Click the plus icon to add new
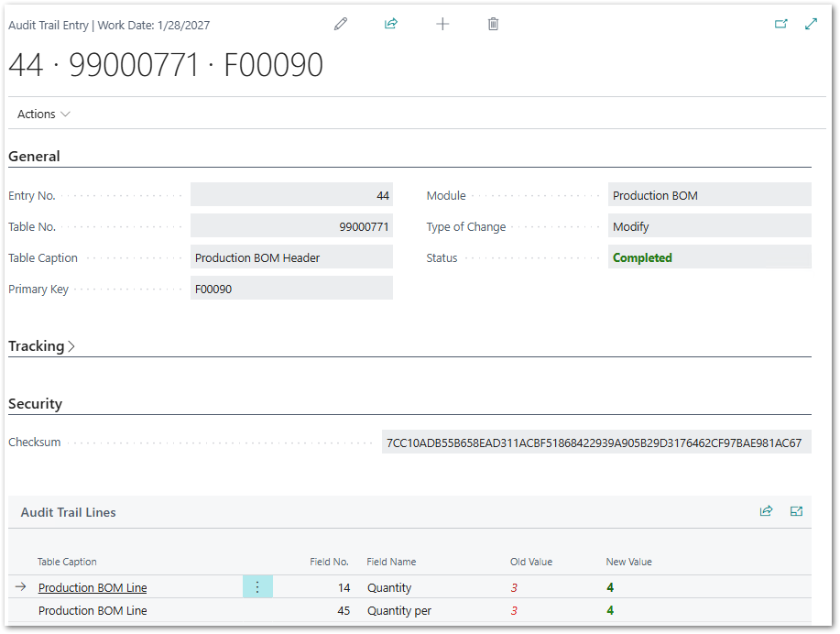Screen dimensions: 840x634 tap(442, 25)
